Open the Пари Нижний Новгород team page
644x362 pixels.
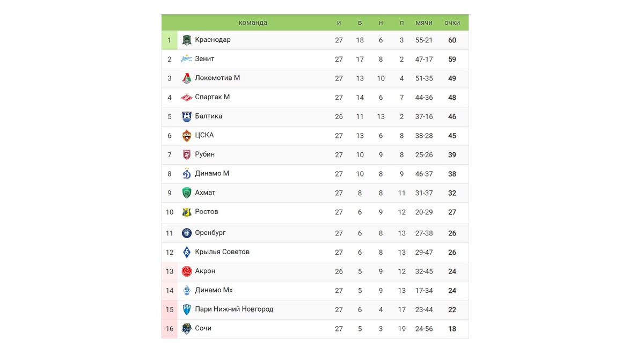234,309
